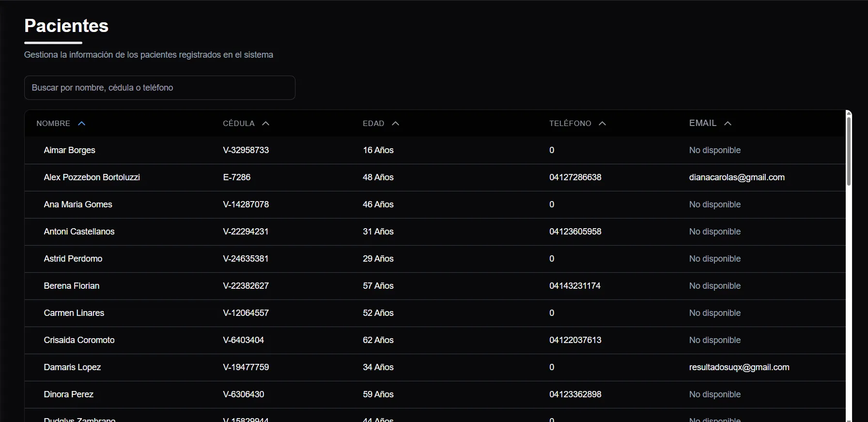
Task: Select patient Alex Pozzebon Bortoluzzi
Action: [x=92, y=177]
